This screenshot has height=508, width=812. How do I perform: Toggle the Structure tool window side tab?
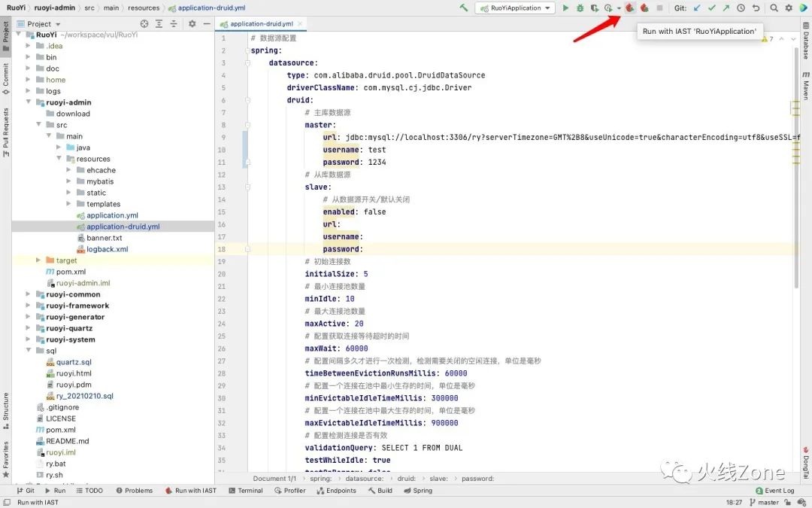(6, 411)
